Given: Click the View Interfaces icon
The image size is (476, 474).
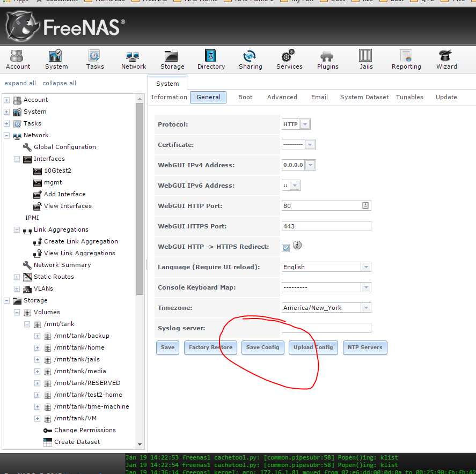Looking at the screenshot, I should [x=38, y=206].
